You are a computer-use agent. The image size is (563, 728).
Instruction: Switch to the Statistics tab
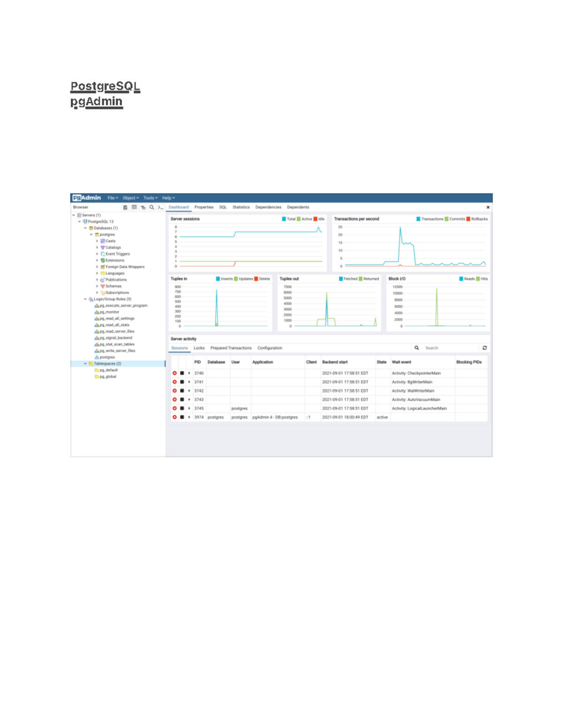(x=241, y=207)
